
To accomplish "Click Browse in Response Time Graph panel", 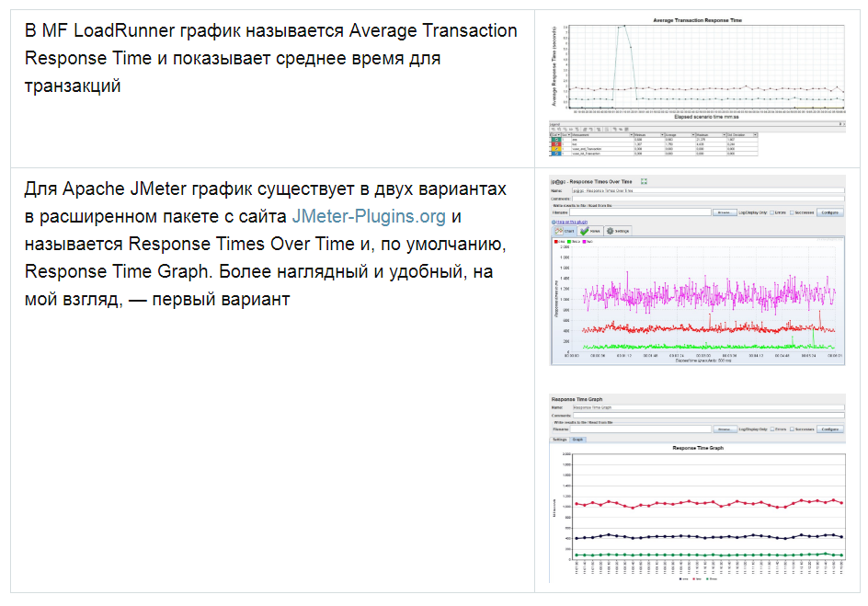I will point(725,429).
